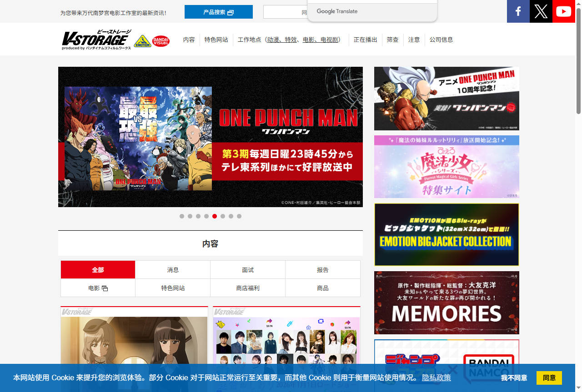This screenshot has width=582, height=392.
Task: Open the 电影 filter with external icon
Action: [x=98, y=288]
